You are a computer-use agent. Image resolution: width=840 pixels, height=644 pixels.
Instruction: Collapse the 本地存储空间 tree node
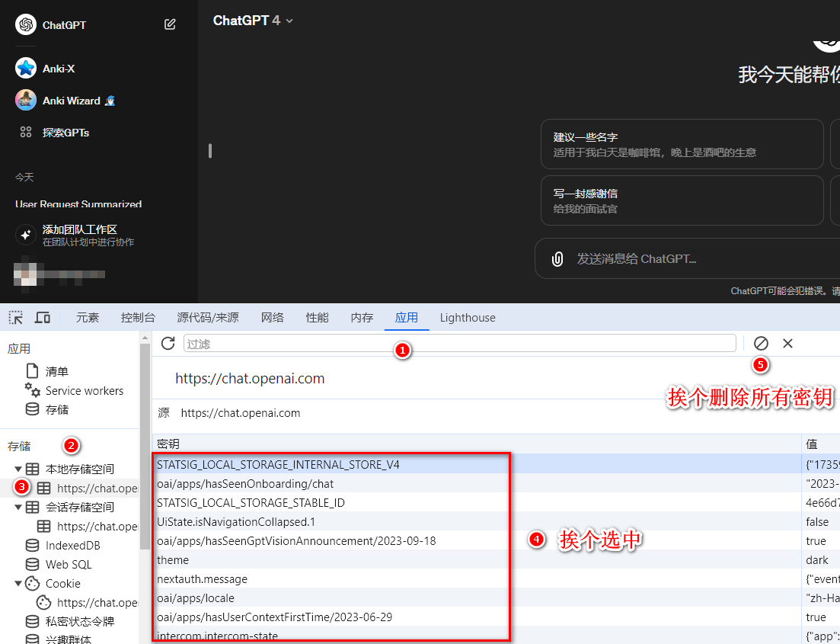tap(18, 469)
